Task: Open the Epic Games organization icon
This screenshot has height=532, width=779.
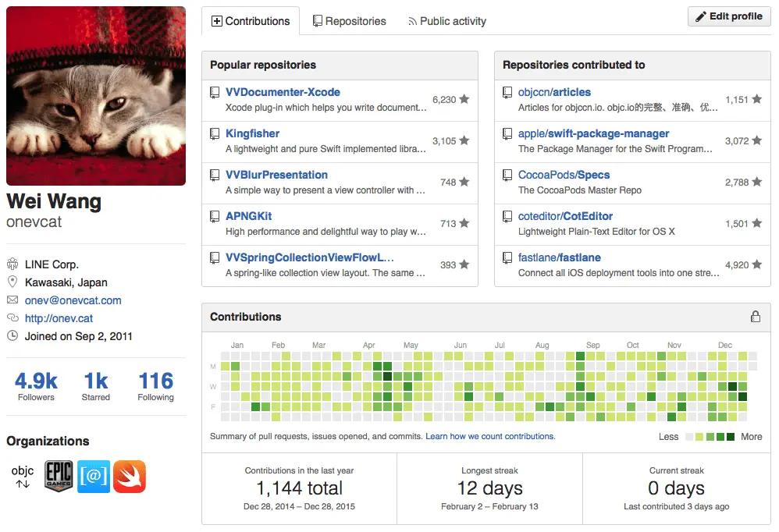Action: click(x=59, y=476)
